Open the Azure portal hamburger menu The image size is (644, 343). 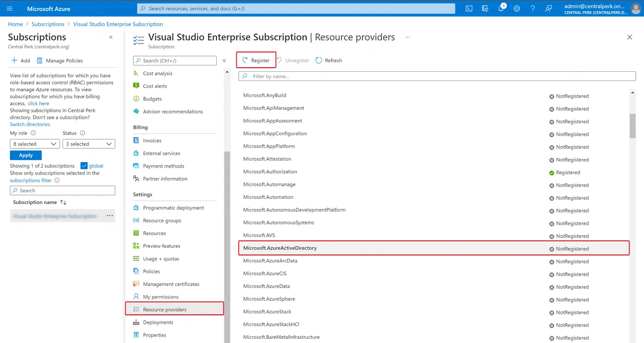(10, 8)
